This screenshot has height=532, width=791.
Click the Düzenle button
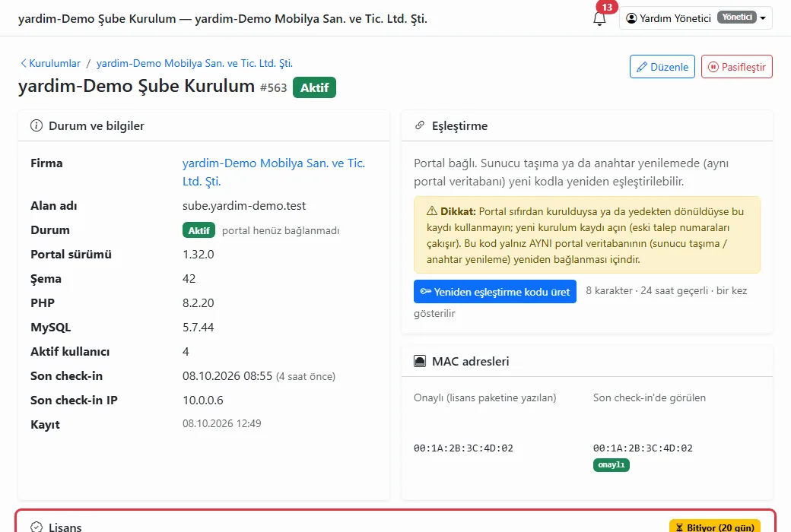(x=662, y=67)
